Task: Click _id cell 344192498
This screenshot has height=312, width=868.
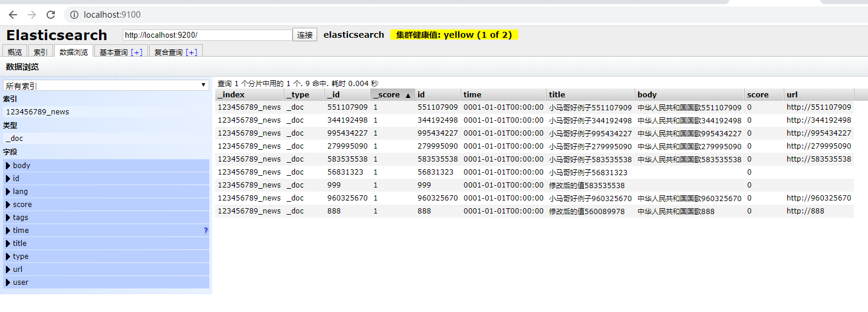Action: click(347, 120)
